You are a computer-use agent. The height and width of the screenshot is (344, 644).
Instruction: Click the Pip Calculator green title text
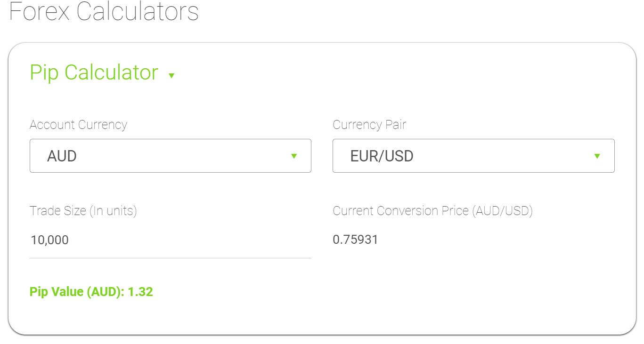click(x=94, y=73)
